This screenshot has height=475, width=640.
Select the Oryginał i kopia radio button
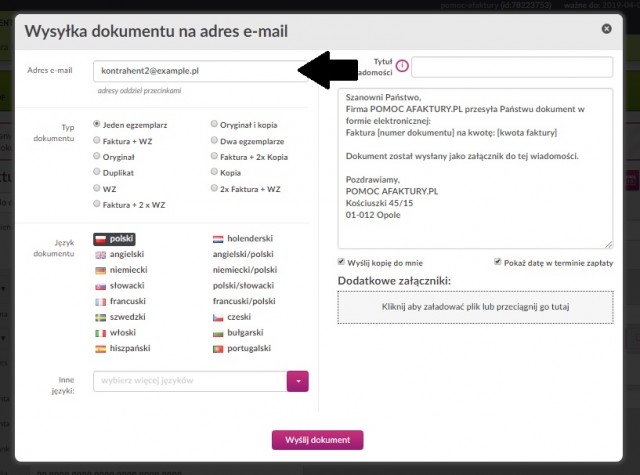pos(214,124)
